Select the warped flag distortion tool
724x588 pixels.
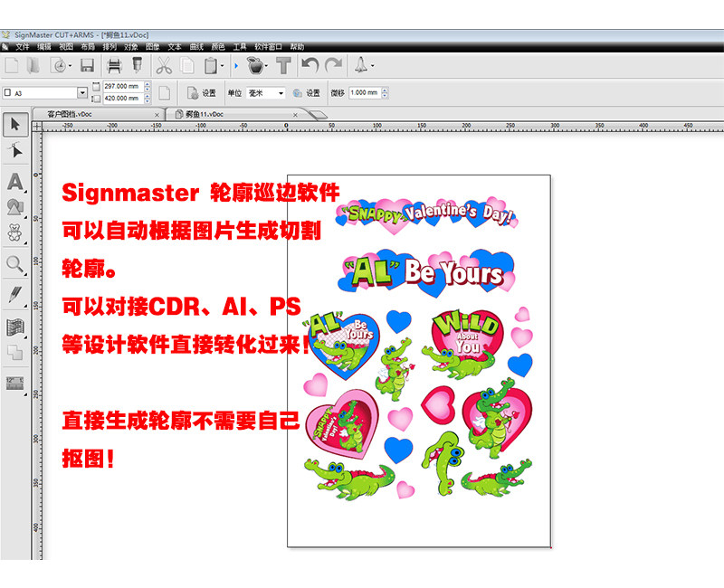[14, 327]
